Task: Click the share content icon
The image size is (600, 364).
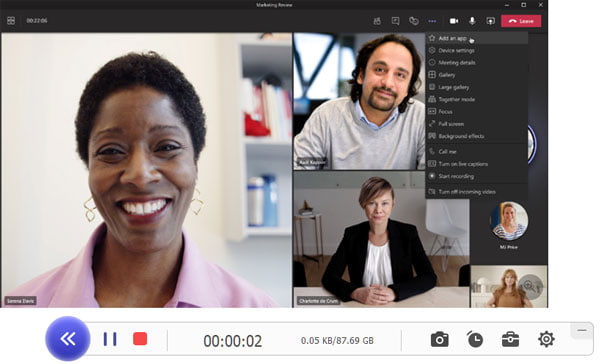Action: point(490,21)
